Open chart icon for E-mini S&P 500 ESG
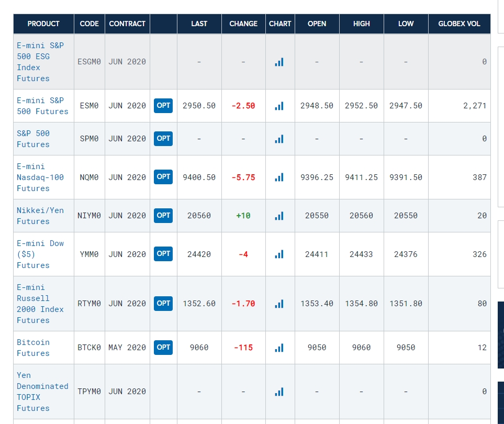This screenshot has width=504, height=424. pyautogui.click(x=279, y=62)
